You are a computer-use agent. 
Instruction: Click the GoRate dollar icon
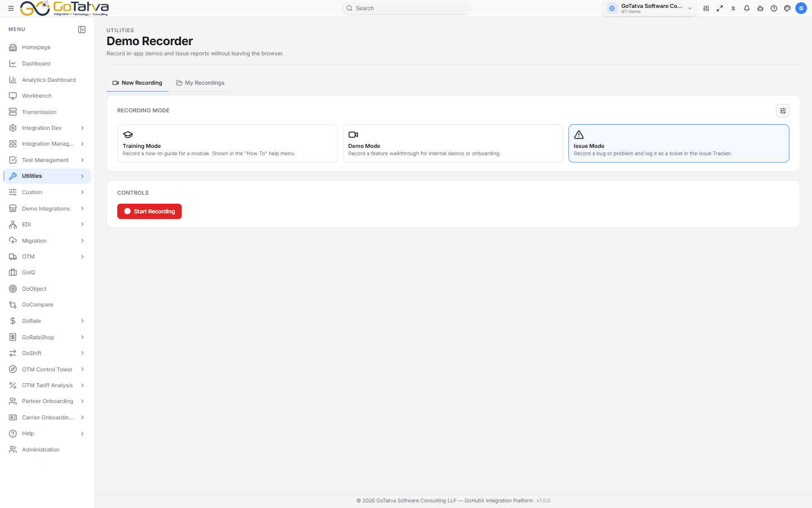[13, 321]
